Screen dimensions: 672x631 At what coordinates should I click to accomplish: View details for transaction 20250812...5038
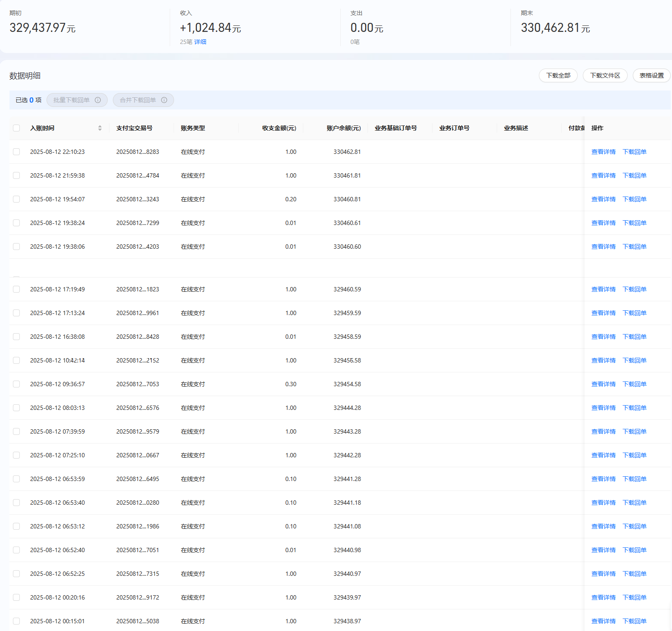coord(604,621)
